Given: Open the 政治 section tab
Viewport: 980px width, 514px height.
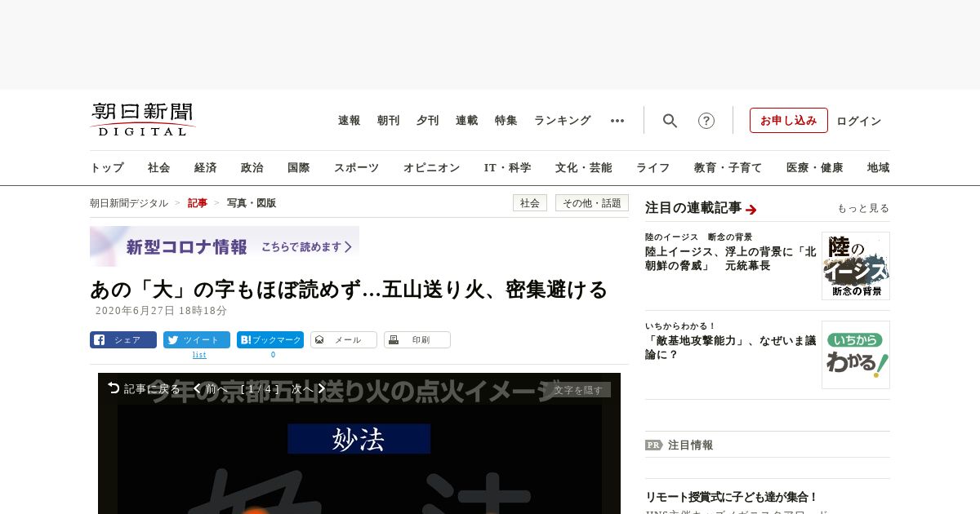Looking at the screenshot, I should [252, 168].
